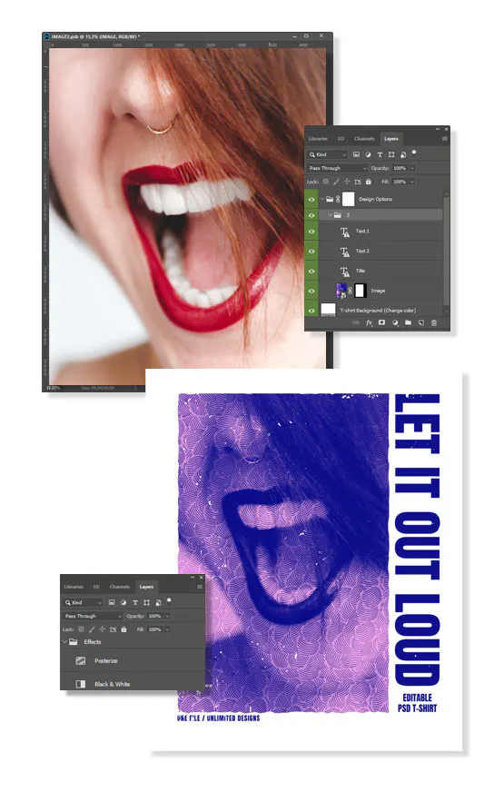
Task: Hide the Text 1 layer
Action: [x=311, y=232]
